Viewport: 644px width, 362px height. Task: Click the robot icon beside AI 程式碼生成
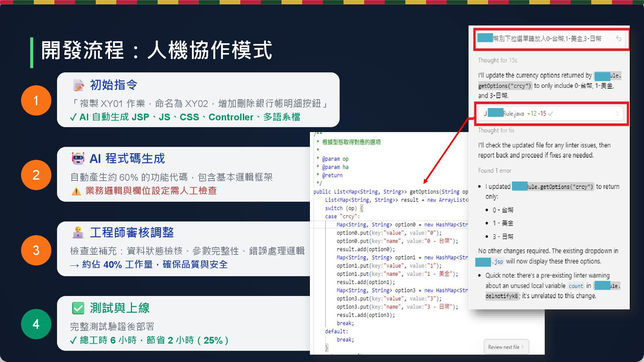(x=78, y=159)
